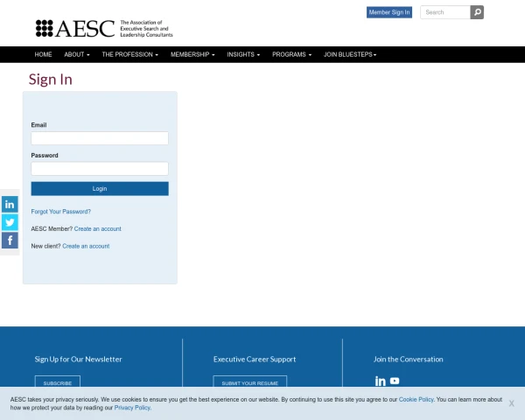
Task: Share via the LinkedIn sidebar icon
Action: [x=10, y=204]
